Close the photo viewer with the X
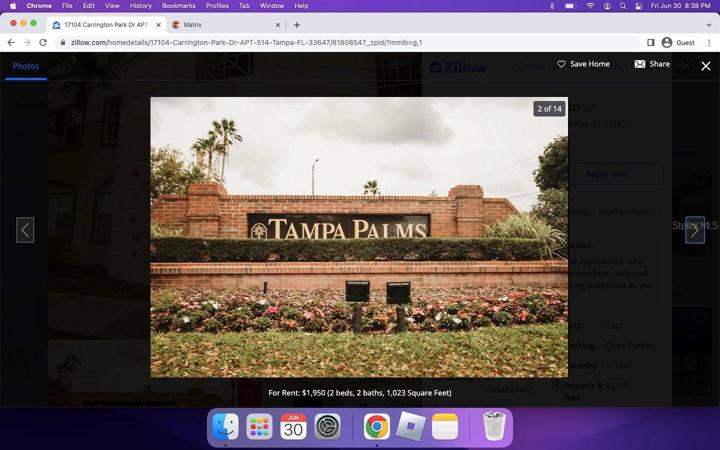The height and width of the screenshot is (450, 720). pos(706,66)
